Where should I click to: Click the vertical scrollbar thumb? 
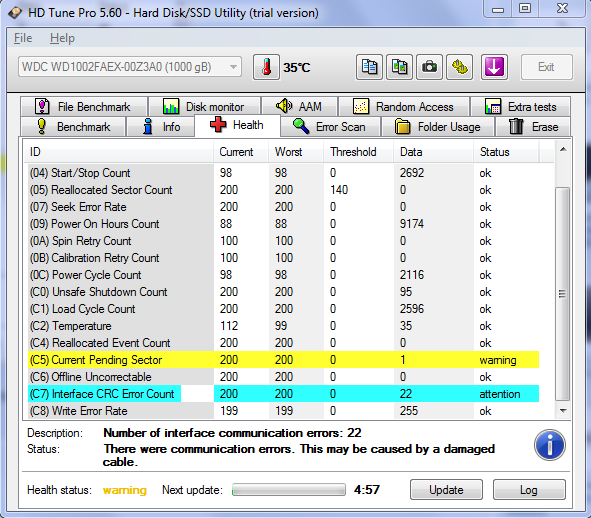coord(563,293)
